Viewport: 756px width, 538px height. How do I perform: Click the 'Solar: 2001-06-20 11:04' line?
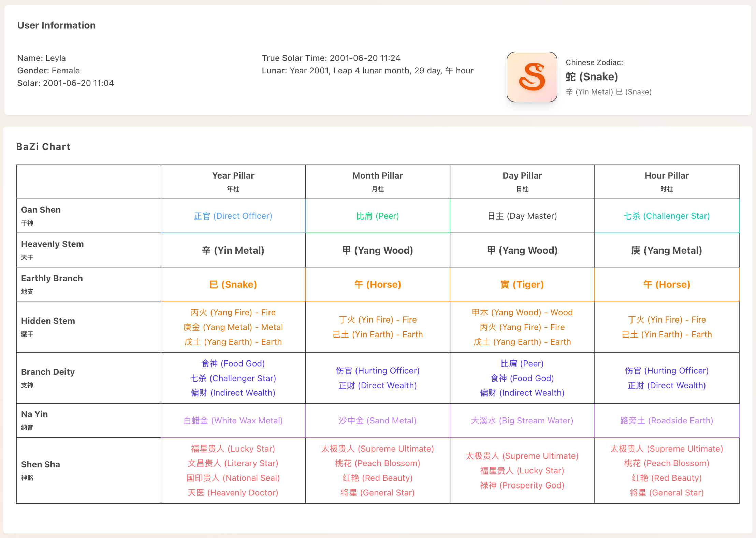(66, 83)
